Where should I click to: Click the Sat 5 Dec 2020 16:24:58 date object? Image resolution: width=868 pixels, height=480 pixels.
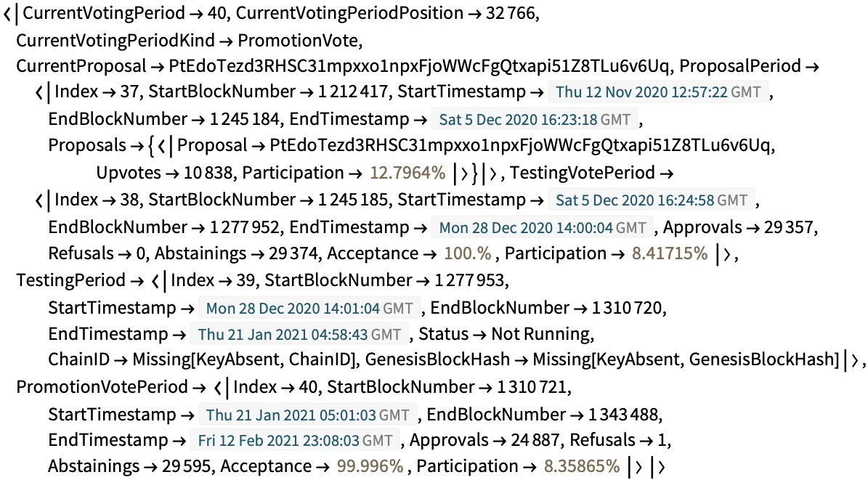click(652, 200)
